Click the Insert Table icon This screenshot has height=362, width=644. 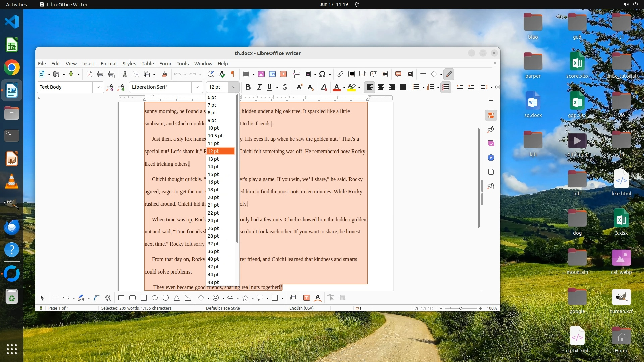[246, 74]
